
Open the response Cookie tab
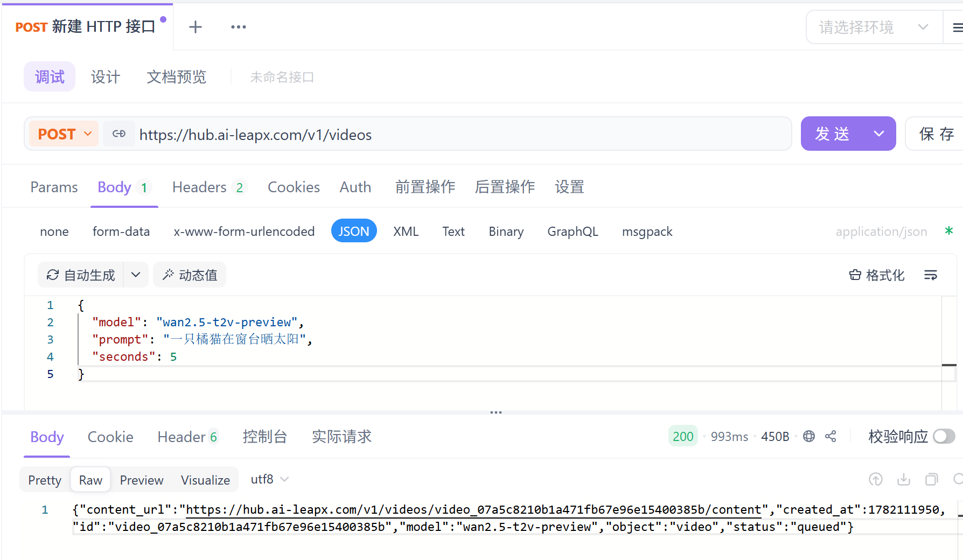(x=110, y=437)
